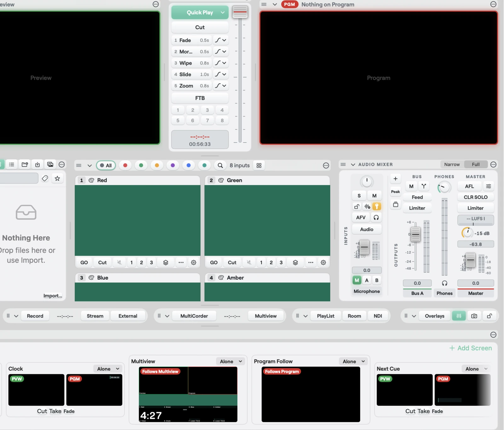Toggle Microphone routing to bus A
The width and height of the screenshot is (504, 430).
367,280
